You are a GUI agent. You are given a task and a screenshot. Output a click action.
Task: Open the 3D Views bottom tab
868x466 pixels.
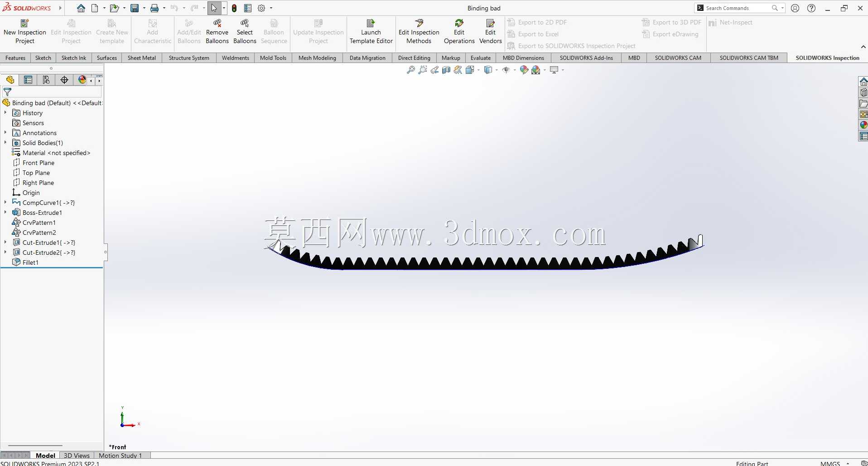[77, 456]
